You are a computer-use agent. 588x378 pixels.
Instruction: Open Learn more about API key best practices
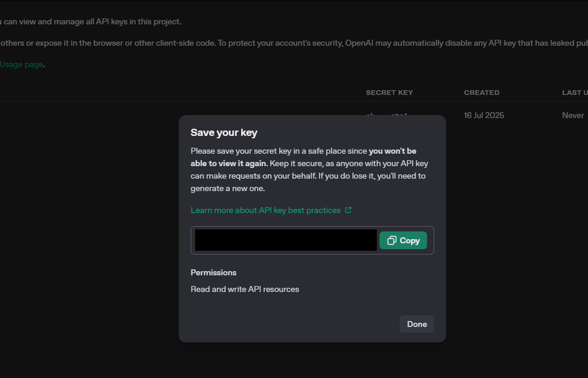click(265, 210)
